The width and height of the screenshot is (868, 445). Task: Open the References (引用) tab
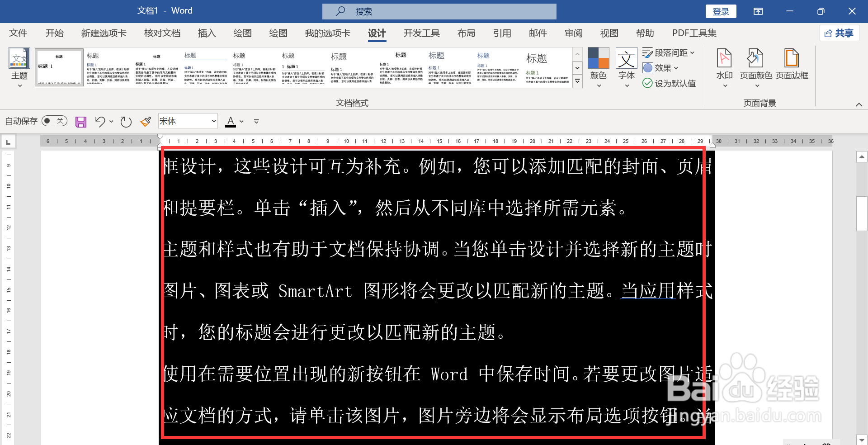[502, 33]
